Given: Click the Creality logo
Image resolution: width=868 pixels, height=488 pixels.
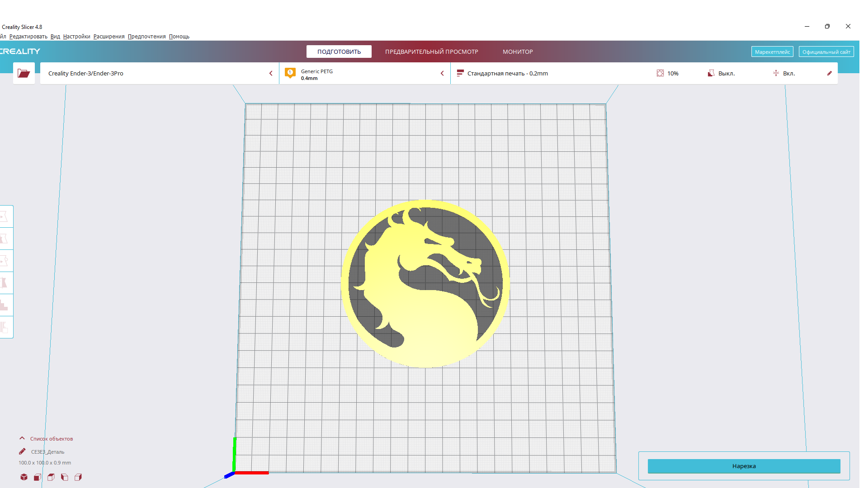Looking at the screenshot, I should click(x=20, y=51).
